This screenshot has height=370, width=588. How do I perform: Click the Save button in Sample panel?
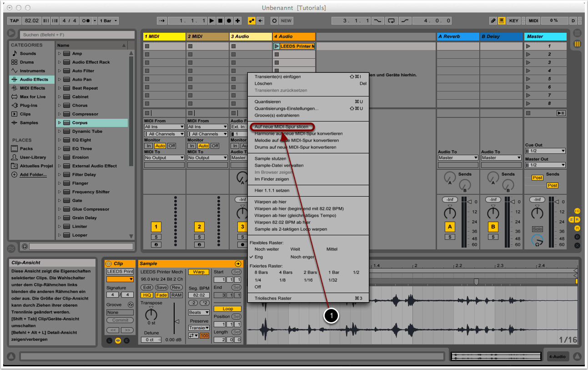pos(161,287)
